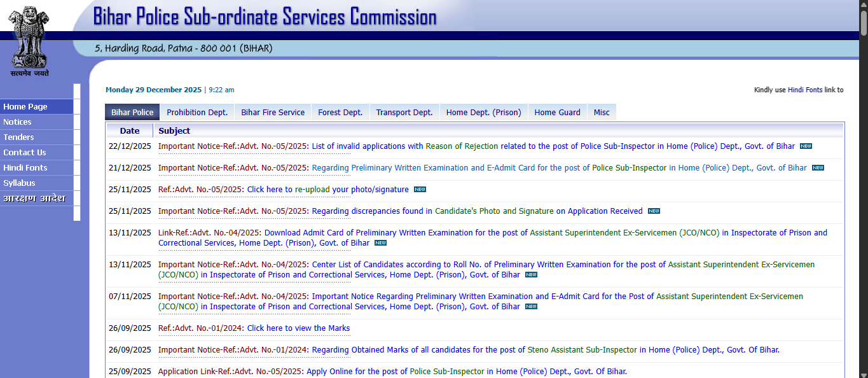Open Notices in the sidebar
The width and height of the screenshot is (868, 378).
tap(17, 122)
